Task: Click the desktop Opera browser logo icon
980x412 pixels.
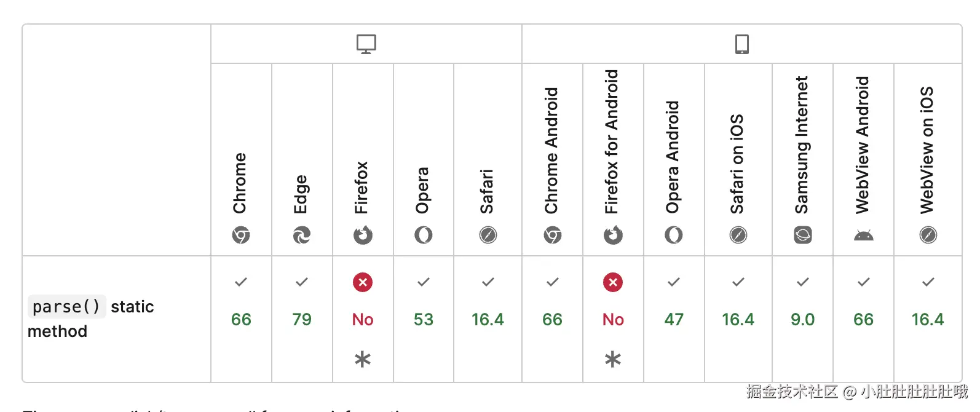Action: click(x=424, y=235)
